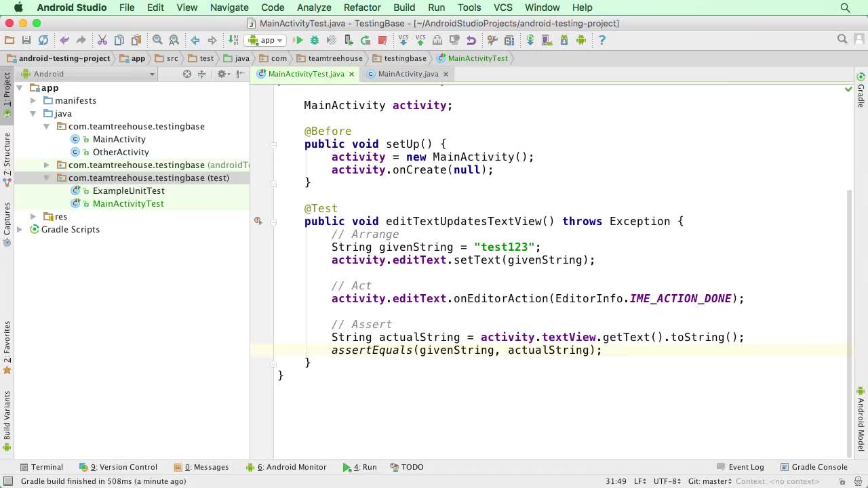Open the 6: Android Monitor tool window
The image size is (868, 488).
pyautogui.click(x=286, y=467)
